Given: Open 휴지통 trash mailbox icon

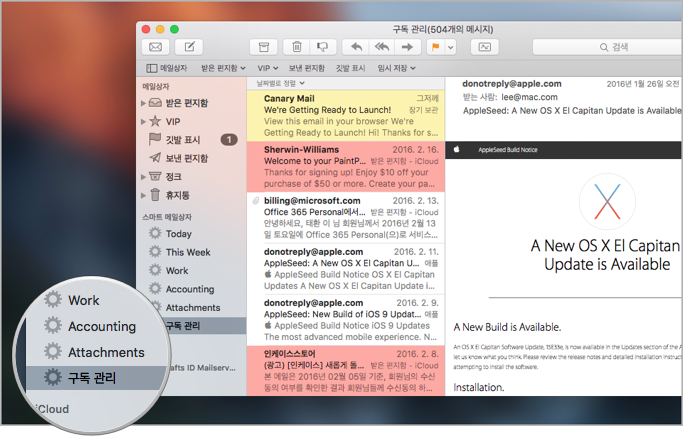Looking at the screenshot, I should (x=155, y=194).
